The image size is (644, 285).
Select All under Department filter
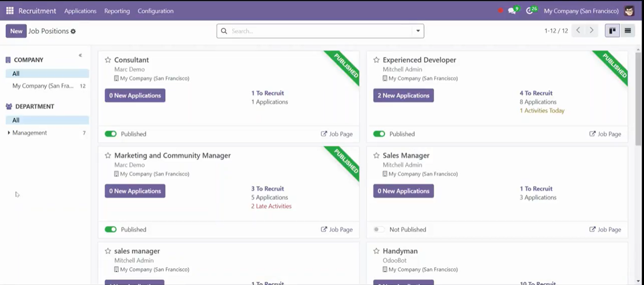coord(47,120)
